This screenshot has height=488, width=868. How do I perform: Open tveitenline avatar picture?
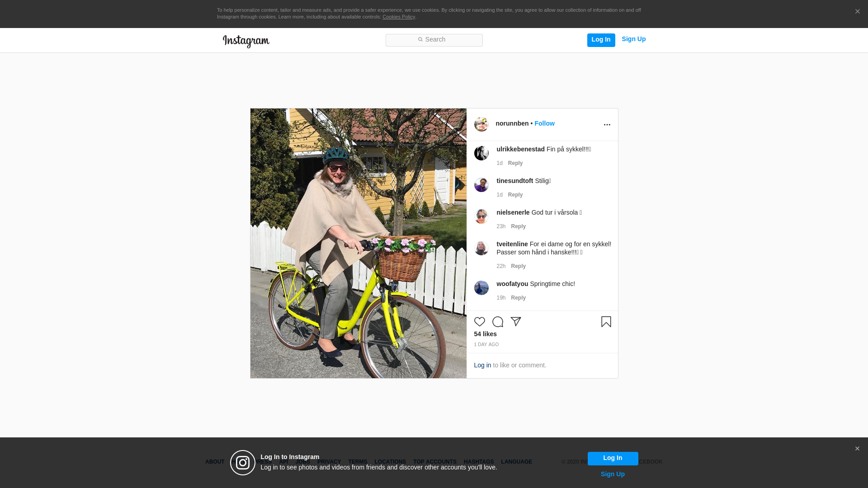pyautogui.click(x=481, y=248)
